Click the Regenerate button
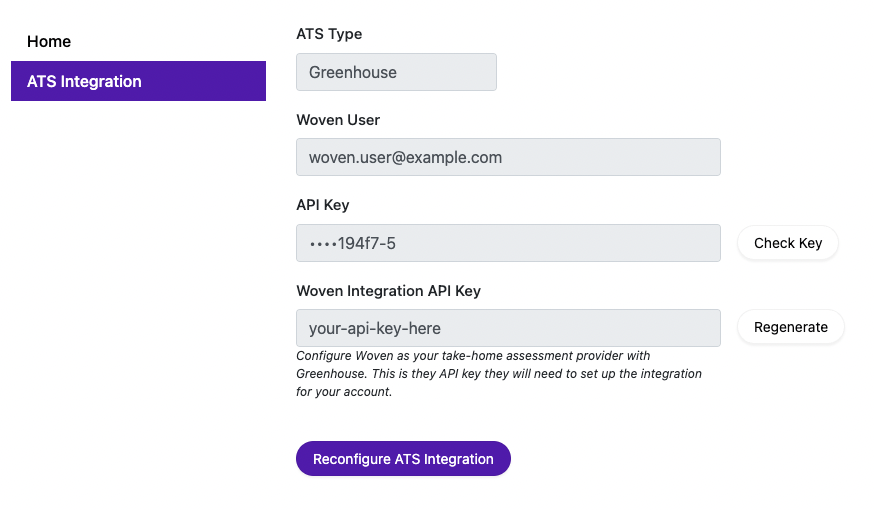Image resolution: width=874 pixels, height=510 pixels. point(790,327)
